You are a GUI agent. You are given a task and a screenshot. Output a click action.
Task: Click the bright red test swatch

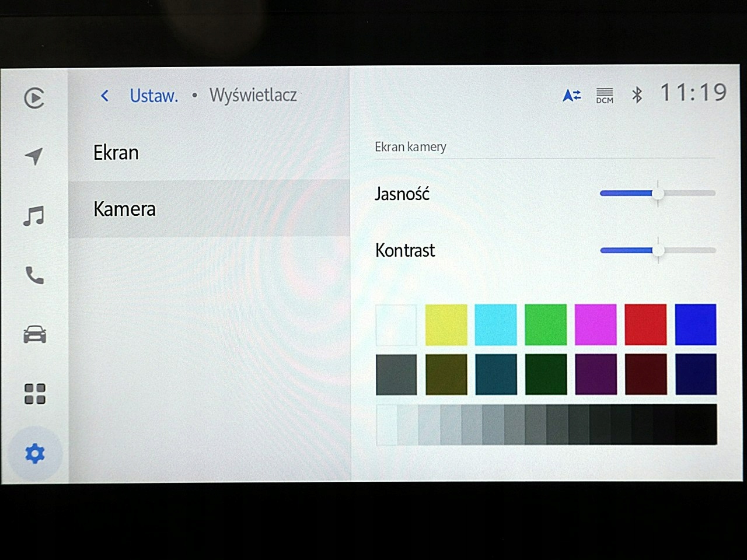pos(645,324)
